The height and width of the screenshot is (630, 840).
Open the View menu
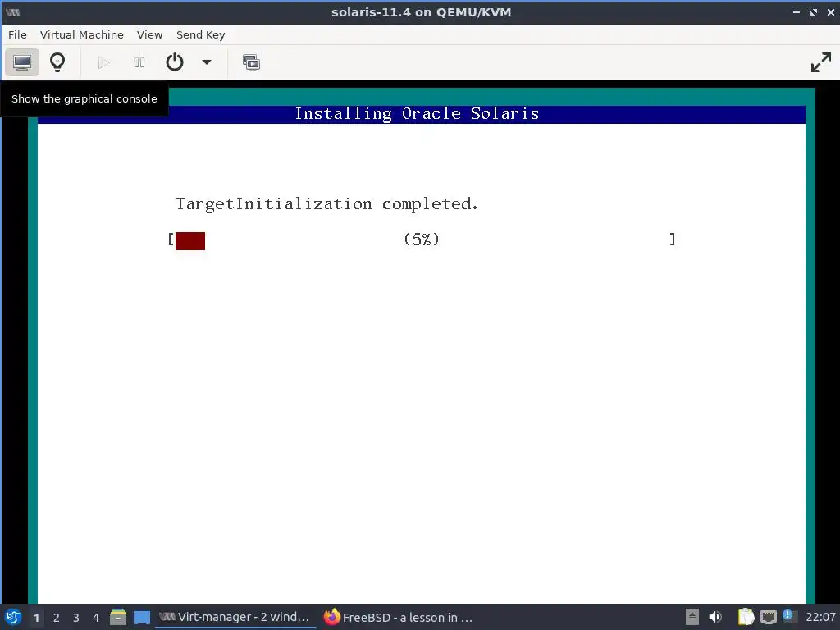149,34
